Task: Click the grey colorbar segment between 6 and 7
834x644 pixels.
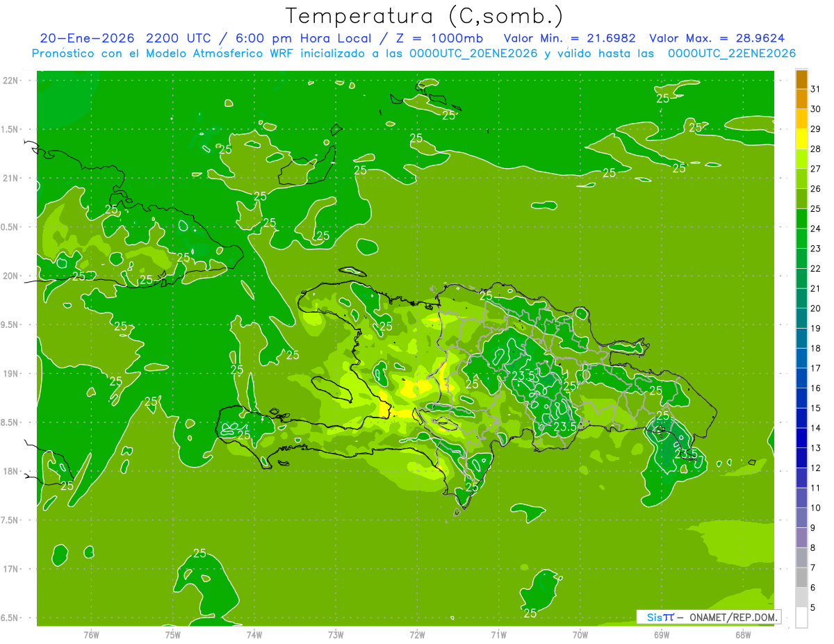Action: (x=801, y=577)
